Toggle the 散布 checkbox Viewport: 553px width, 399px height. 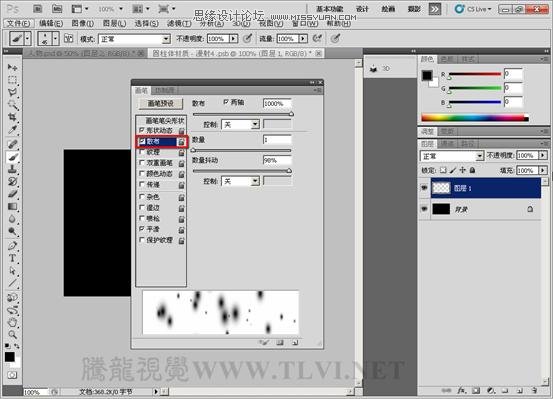(x=142, y=141)
